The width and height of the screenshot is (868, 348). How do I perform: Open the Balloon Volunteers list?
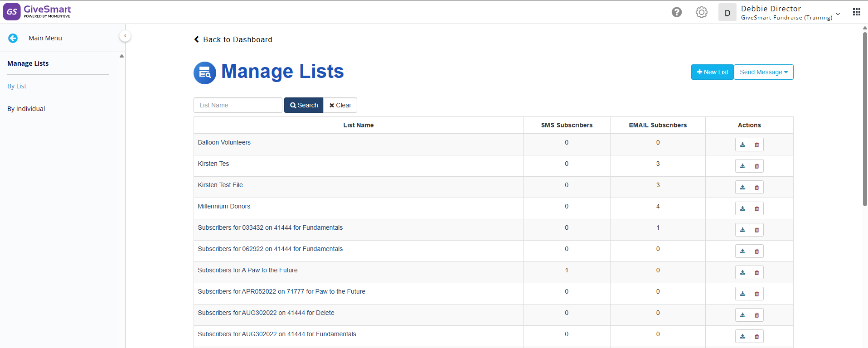[224, 142]
